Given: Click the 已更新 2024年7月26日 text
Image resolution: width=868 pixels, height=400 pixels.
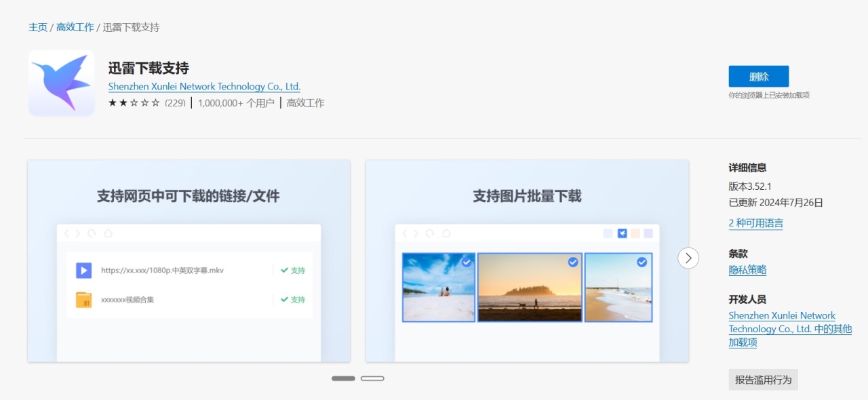Looking at the screenshot, I should 776,203.
